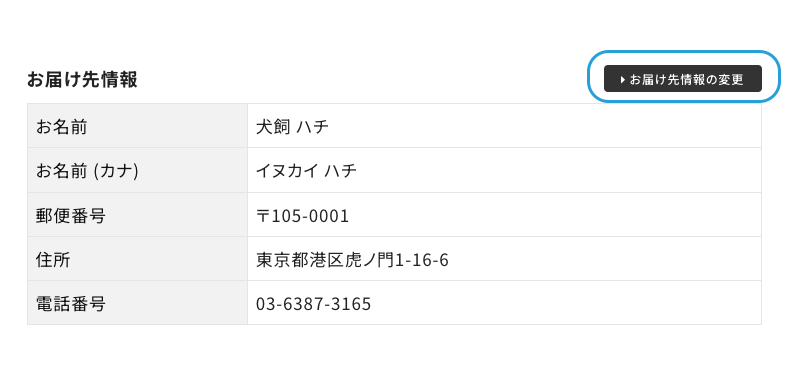The image size is (801, 372).
Task: Click the phone number 03-6387-3165
Action: click(x=313, y=304)
